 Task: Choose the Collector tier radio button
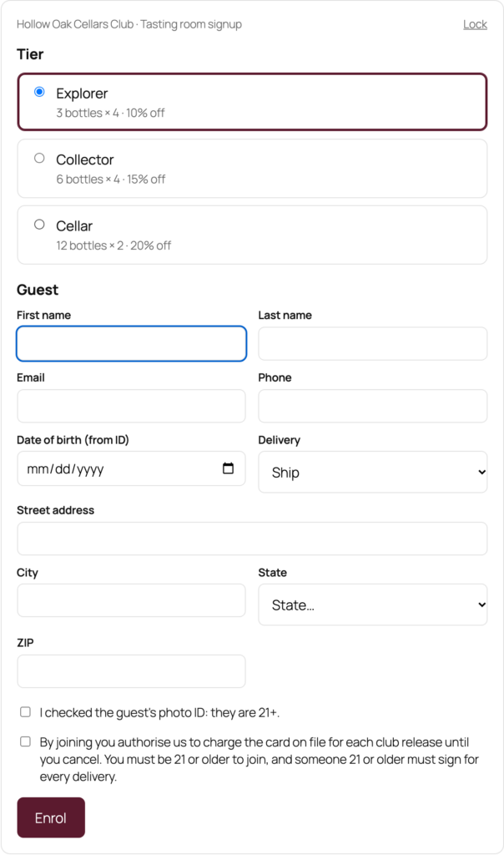tap(39, 158)
